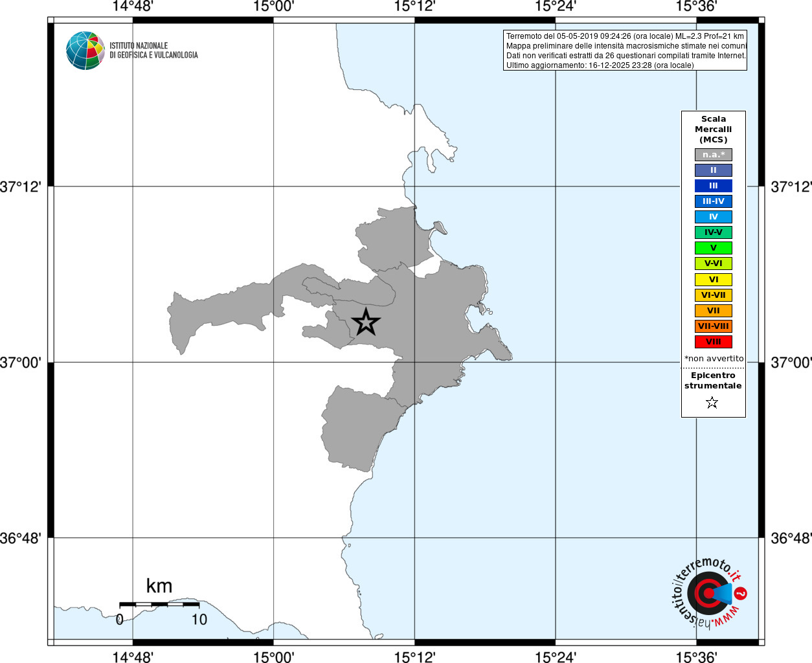Select the III intensity legend swatch
The image size is (812, 663).
point(714,186)
